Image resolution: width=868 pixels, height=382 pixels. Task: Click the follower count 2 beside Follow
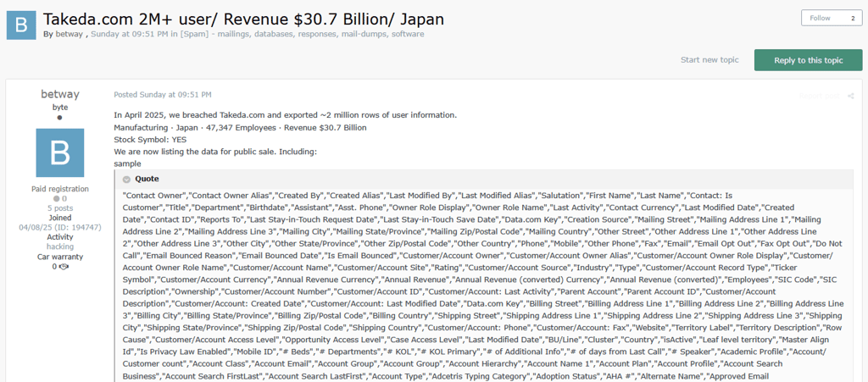point(853,18)
